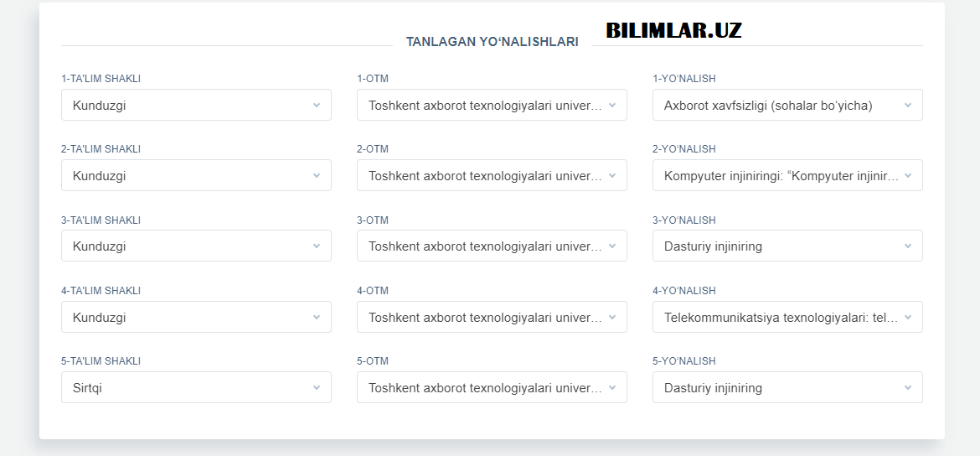The image size is (980, 456).
Task: Expand the 2-OTM university selector
Action: click(x=492, y=176)
